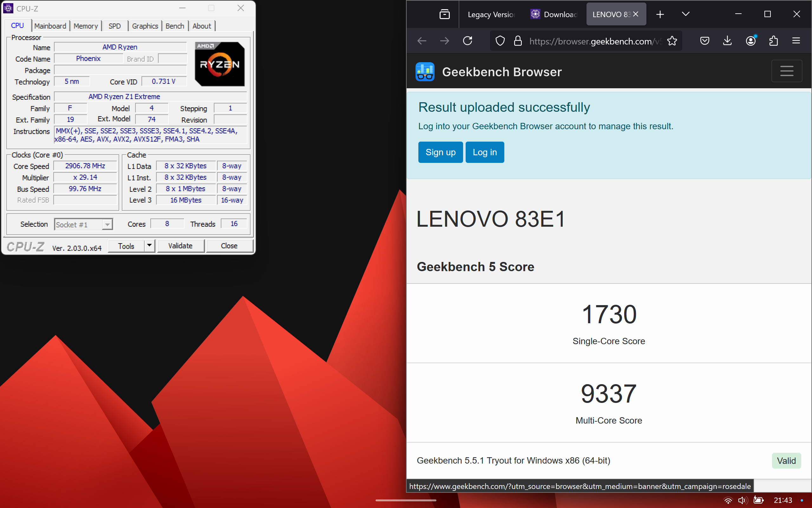Click the Multiplier value x 29.14
Viewport: 812px width, 508px height.
click(x=85, y=177)
